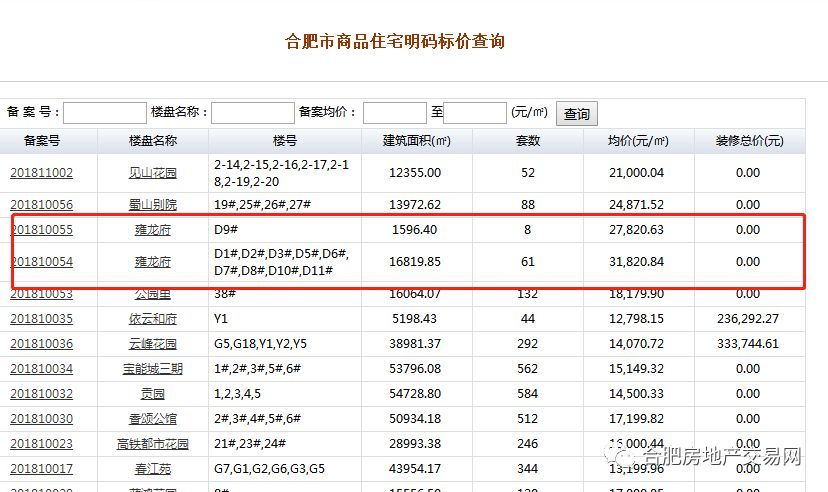Click the maximum price field after 至
The width and height of the screenshot is (828, 492).
click(475, 113)
